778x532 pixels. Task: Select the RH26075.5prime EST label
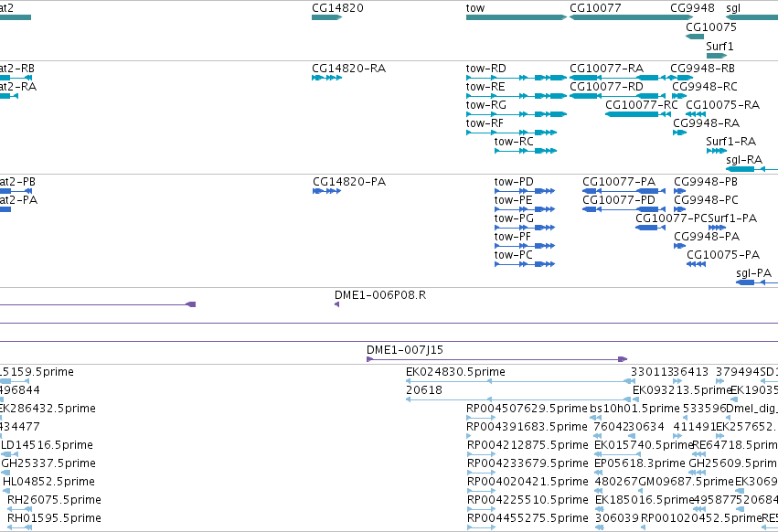pyautogui.click(x=54, y=501)
